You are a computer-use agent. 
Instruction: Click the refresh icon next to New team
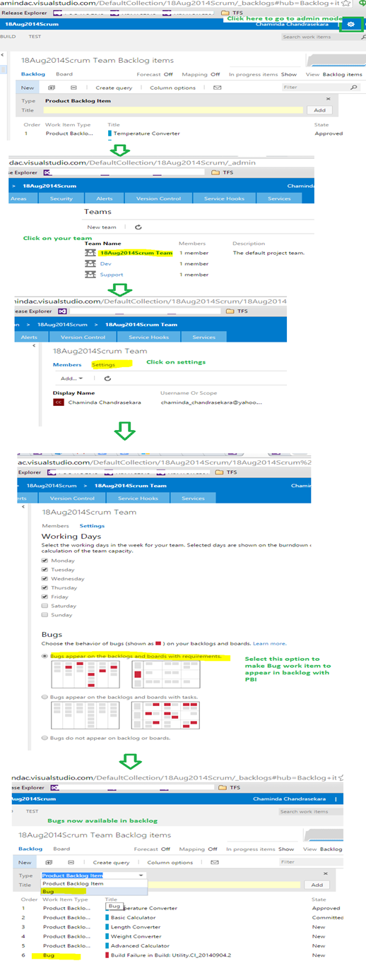tap(138, 227)
